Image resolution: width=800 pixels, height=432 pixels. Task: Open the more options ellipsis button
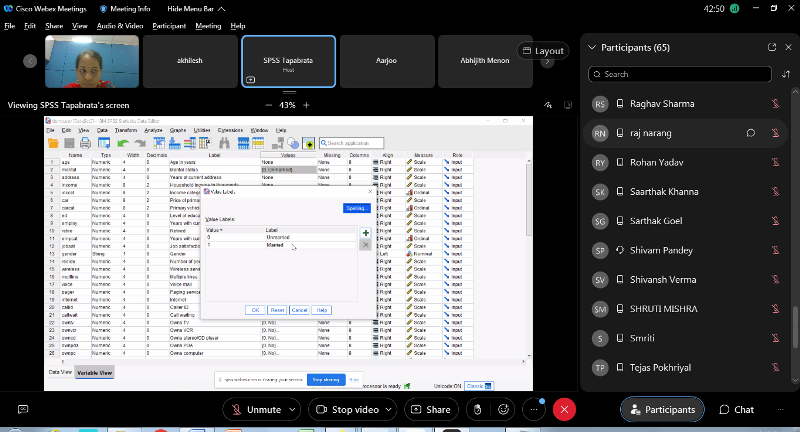point(533,409)
